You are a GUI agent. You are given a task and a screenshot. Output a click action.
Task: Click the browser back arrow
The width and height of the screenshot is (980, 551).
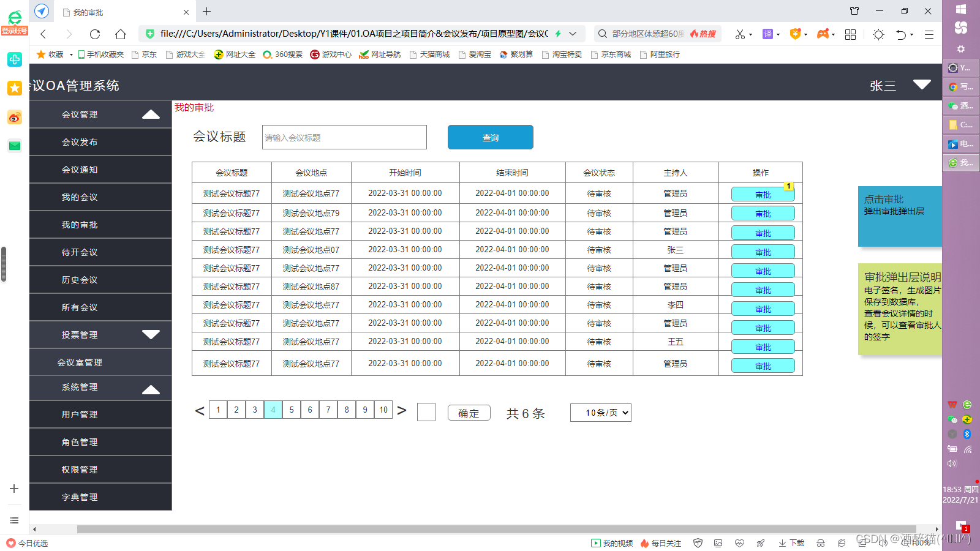tap(43, 34)
